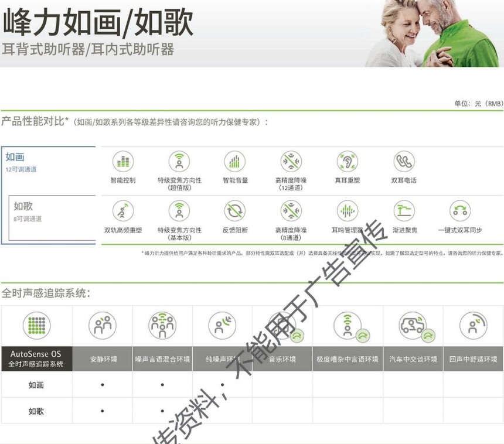Click the 智能音量 icon

click(235, 161)
